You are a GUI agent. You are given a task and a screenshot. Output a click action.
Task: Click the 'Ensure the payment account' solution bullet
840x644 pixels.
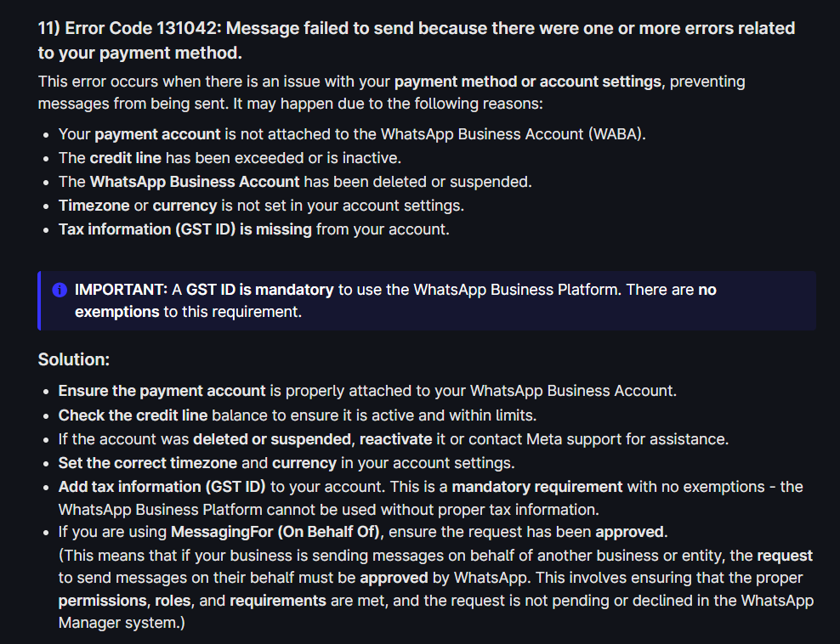(367, 391)
